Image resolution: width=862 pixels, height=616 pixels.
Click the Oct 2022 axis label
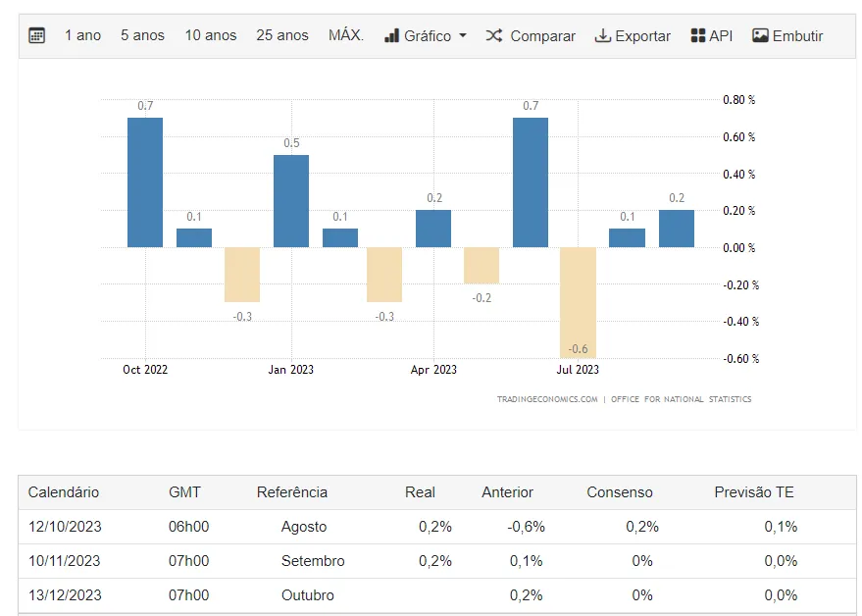click(x=145, y=370)
